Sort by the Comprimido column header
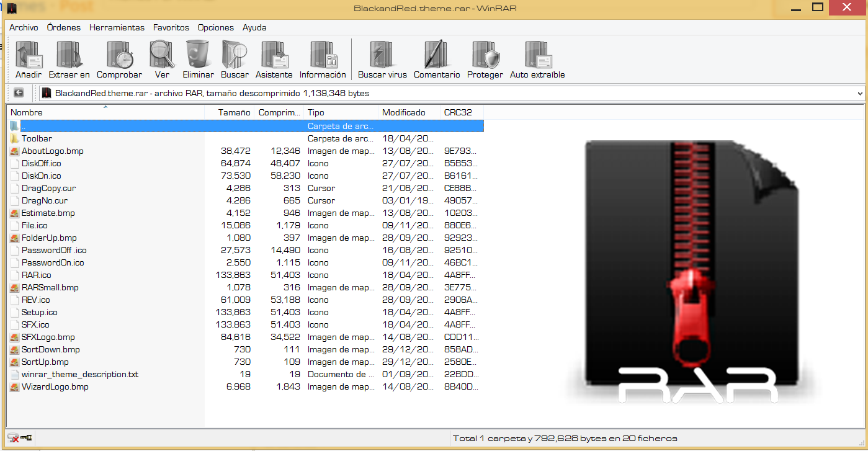Screen dimensions: 868x451 [279, 112]
